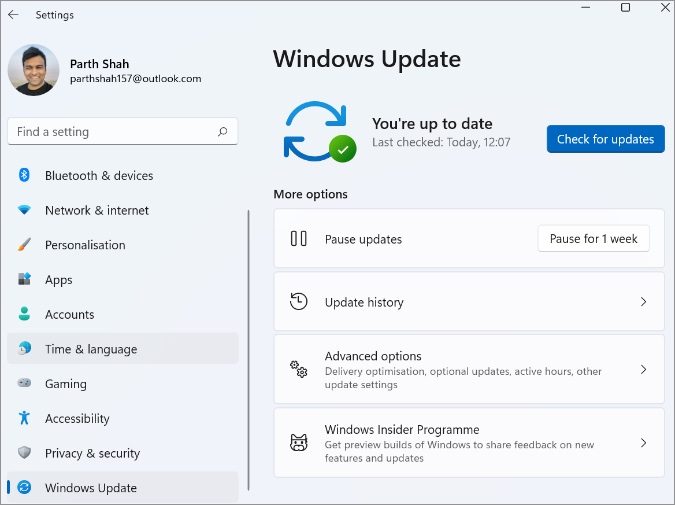Open Network & internet settings
This screenshot has height=505, width=675.
click(123, 210)
